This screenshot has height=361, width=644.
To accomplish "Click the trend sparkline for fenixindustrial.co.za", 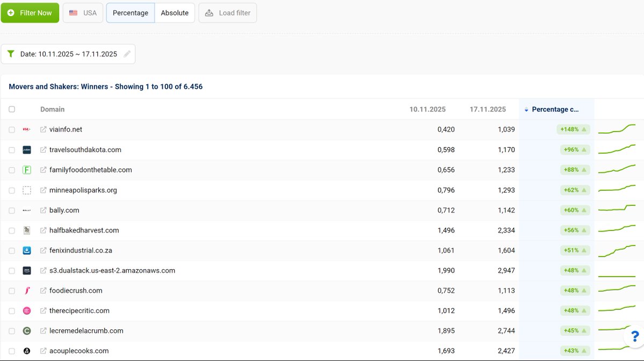I will tap(617, 250).
